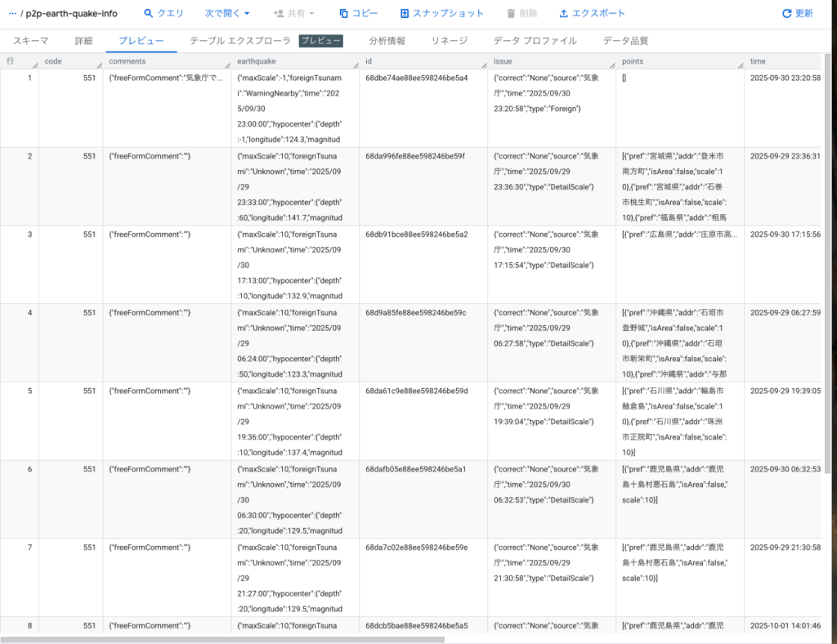Go to the データ品質 tab

pyautogui.click(x=625, y=41)
